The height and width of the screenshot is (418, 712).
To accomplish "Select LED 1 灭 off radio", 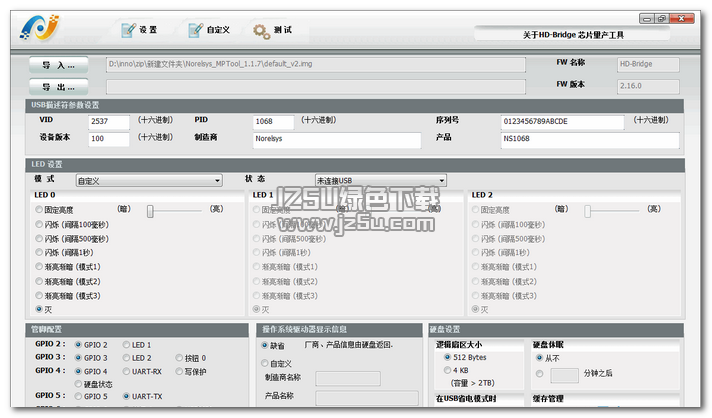I will click(x=257, y=309).
